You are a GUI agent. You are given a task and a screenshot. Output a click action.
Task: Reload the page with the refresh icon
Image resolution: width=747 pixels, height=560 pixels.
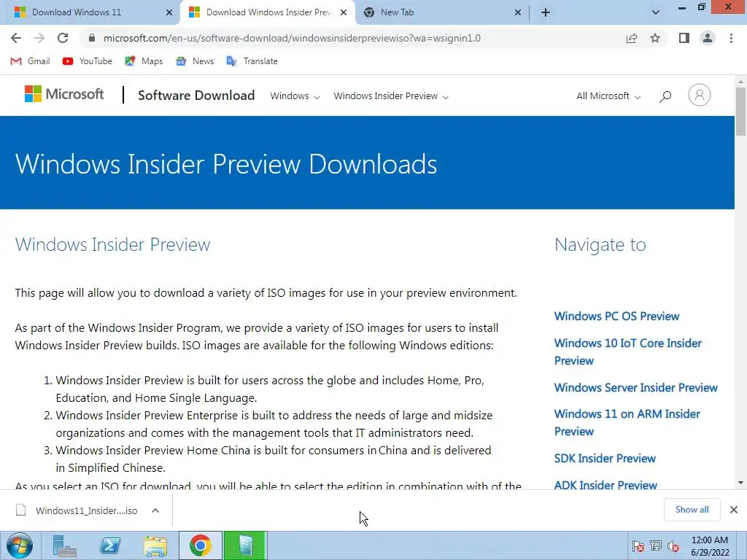click(63, 38)
